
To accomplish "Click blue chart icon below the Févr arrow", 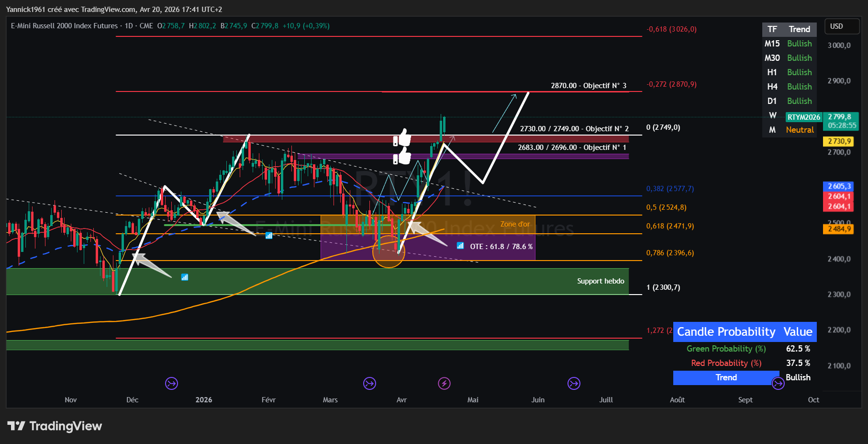I will coord(269,235).
